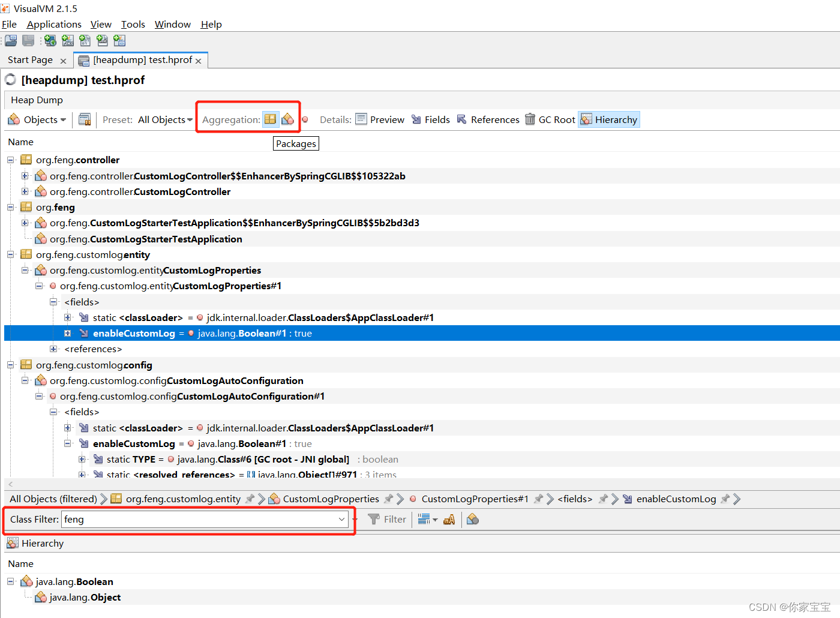Screen dimensions: 840x618
Task: Pin the CustomLogProperties breadcrumb
Action: click(x=388, y=499)
